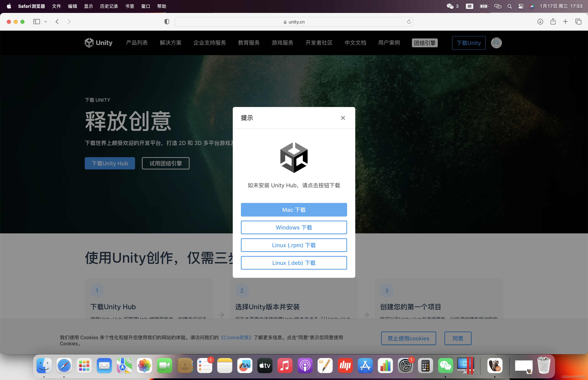The image size is (588, 380).
Task: Expand the sidebar dropdown chevron in Safari
Action: [46, 22]
